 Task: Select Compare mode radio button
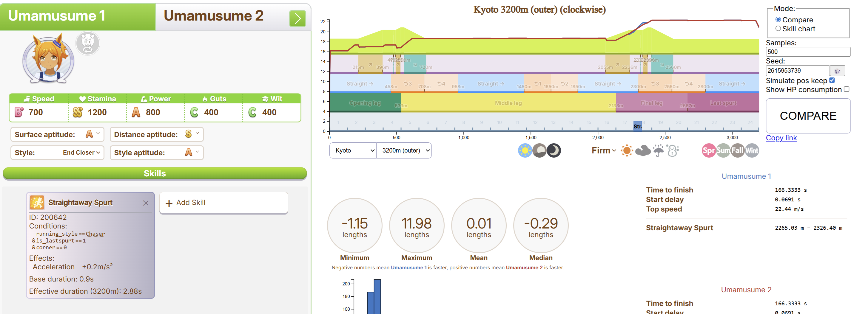click(778, 20)
